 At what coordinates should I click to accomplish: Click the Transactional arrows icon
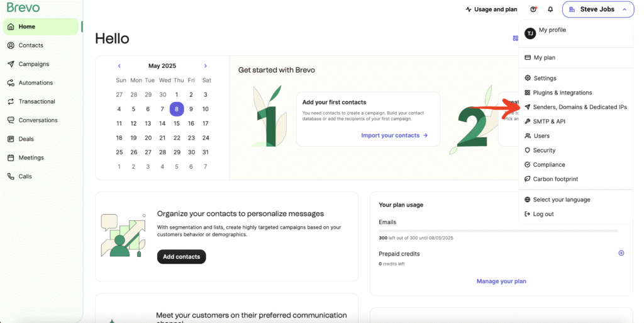(x=11, y=101)
